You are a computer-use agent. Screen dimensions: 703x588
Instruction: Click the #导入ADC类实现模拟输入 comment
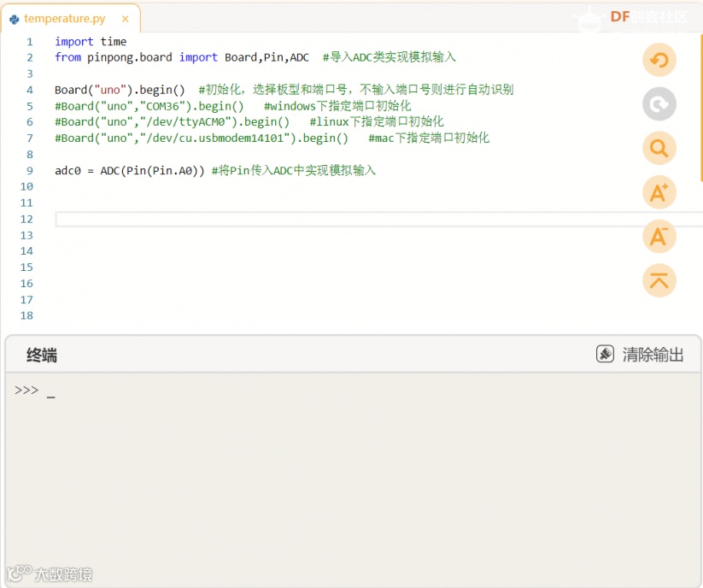[x=390, y=57]
